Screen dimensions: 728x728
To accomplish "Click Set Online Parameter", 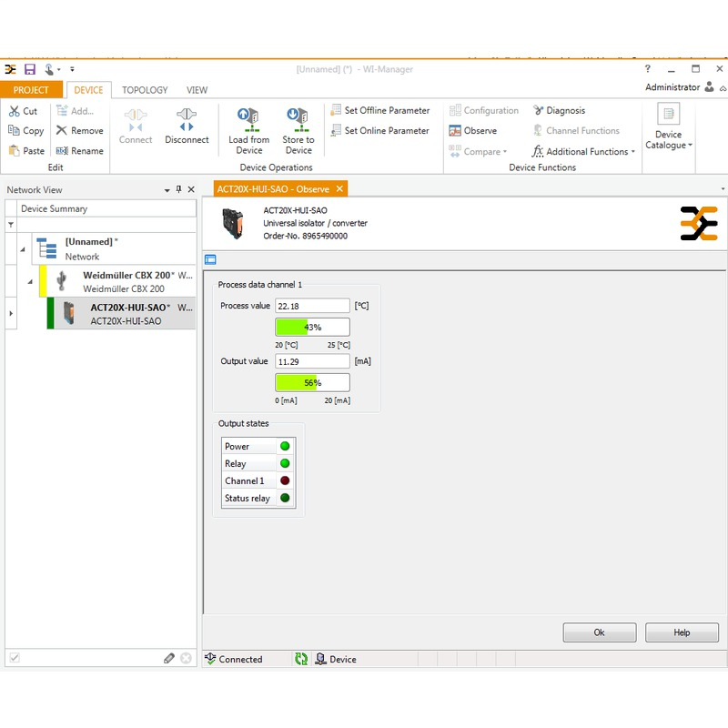I will 379,131.
